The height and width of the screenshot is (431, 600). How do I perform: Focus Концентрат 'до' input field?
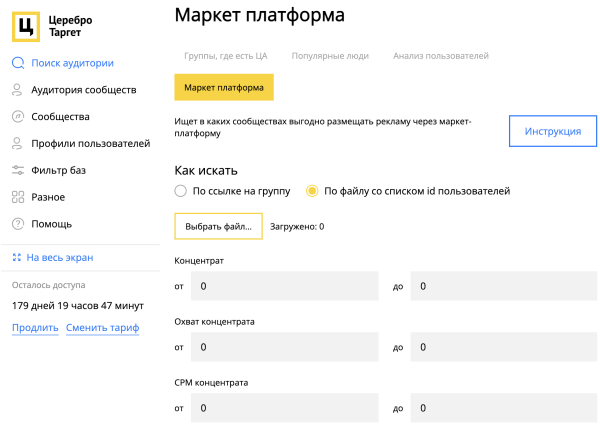point(504,286)
